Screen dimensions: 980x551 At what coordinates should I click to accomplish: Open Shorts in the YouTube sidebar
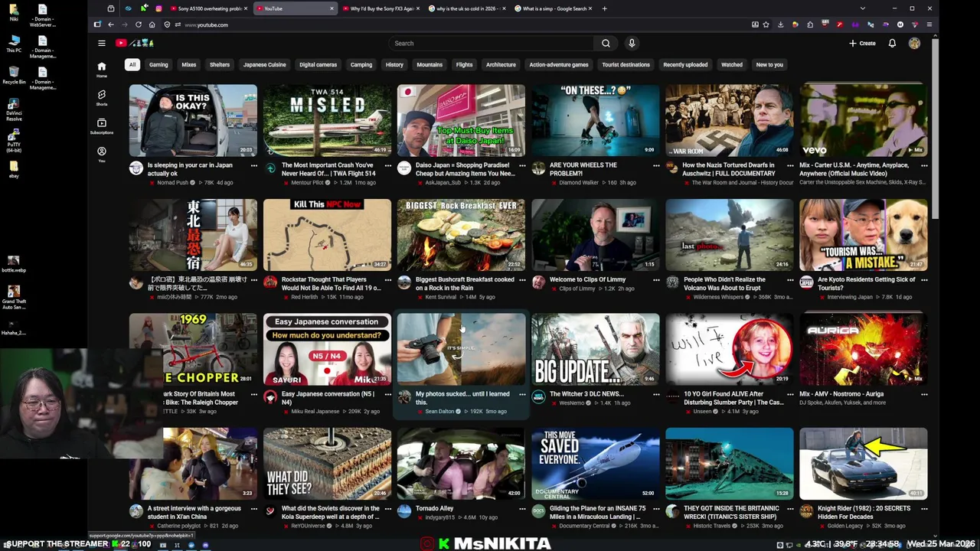pyautogui.click(x=101, y=98)
